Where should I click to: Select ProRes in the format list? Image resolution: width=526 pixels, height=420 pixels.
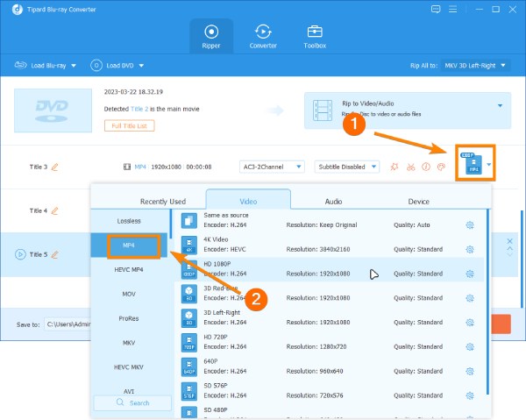129,318
